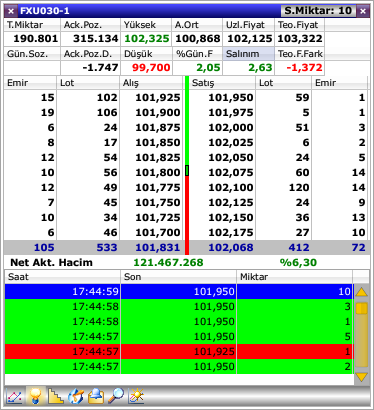
Task: Click the light bulb icon
Action: pos(35,396)
